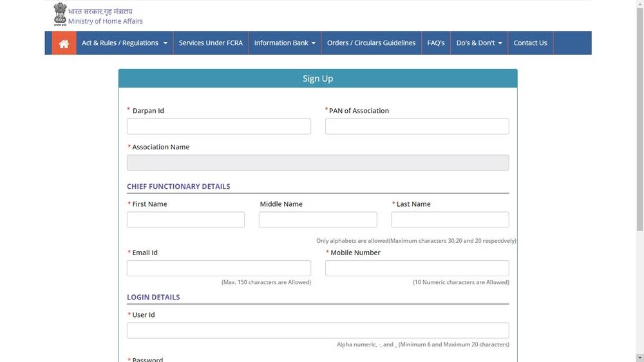Click the Ministry of Home Affairs link

click(x=106, y=21)
